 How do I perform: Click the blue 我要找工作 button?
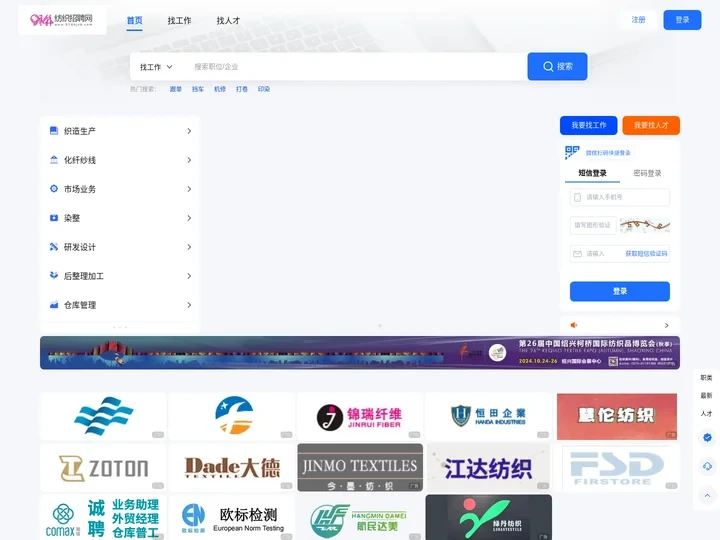coord(589,125)
